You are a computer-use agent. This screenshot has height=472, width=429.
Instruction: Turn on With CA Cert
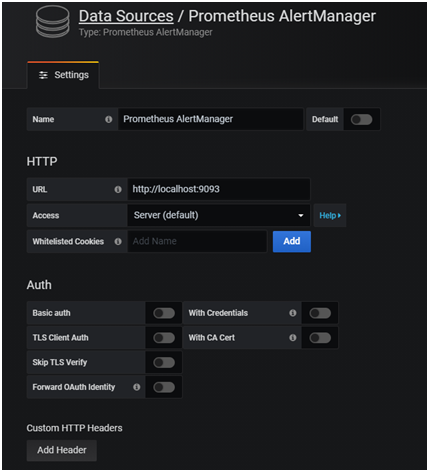[x=320, y=338]
